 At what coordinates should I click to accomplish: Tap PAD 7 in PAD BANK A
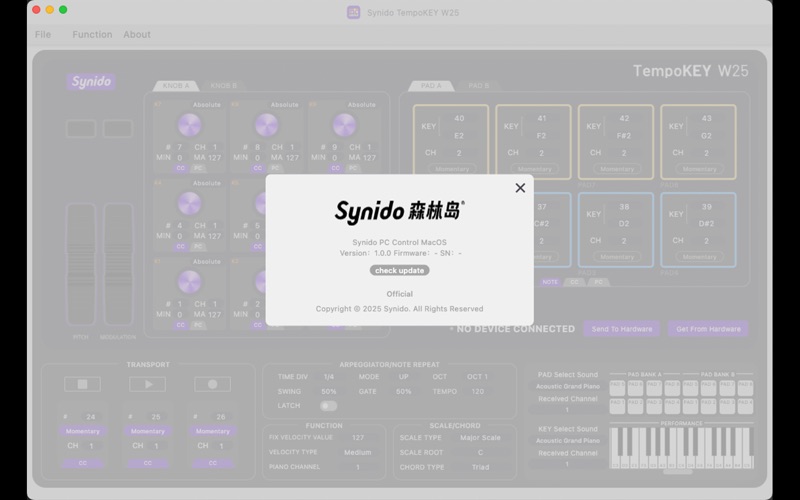click(654, 388)
